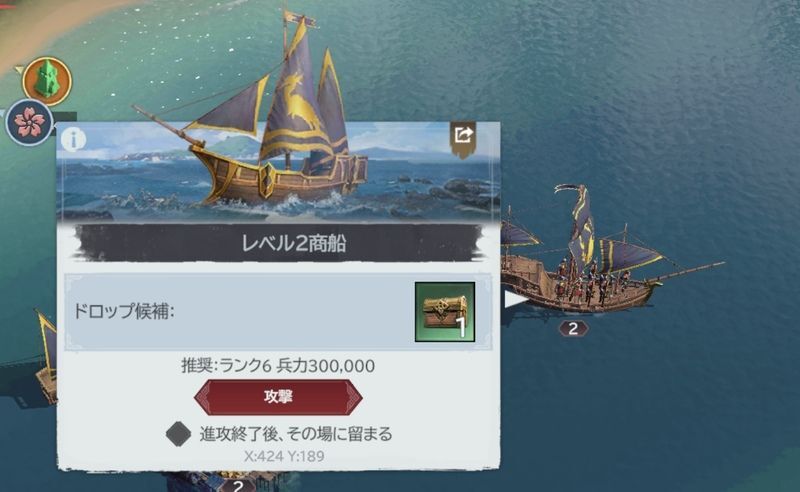The image size is (800, 492).
Task: Open the green helmet icon
Action: (47, 81)
